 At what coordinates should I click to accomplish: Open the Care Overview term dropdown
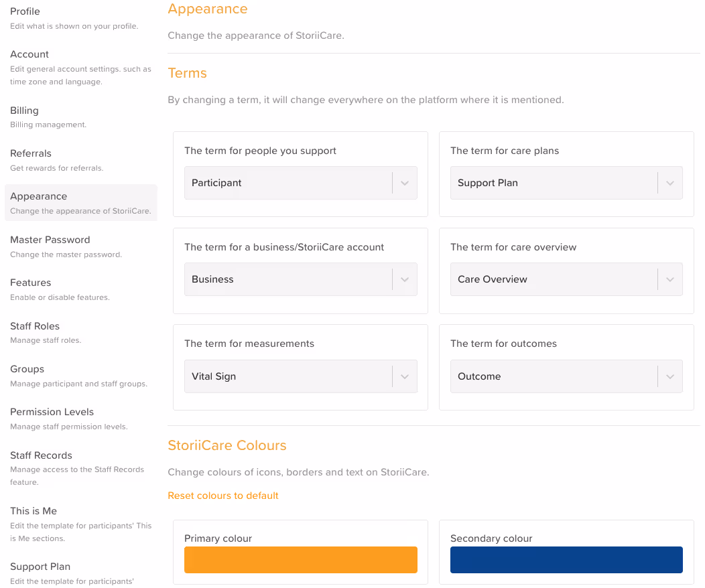(566, 279)
